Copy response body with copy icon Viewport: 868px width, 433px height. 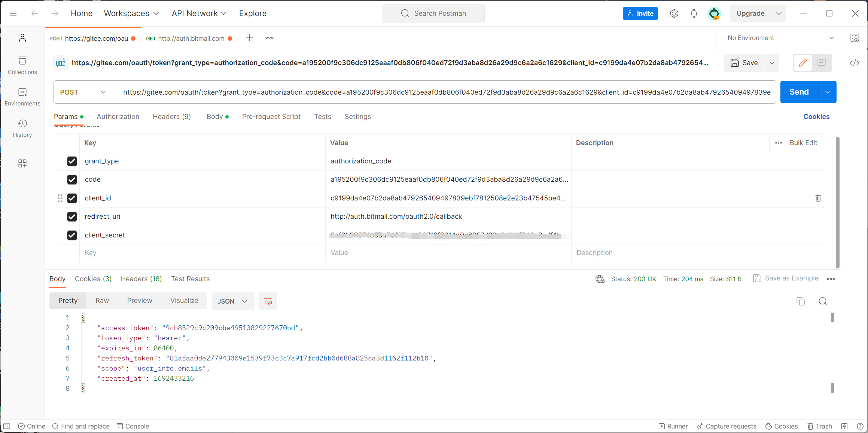(800, 301)
